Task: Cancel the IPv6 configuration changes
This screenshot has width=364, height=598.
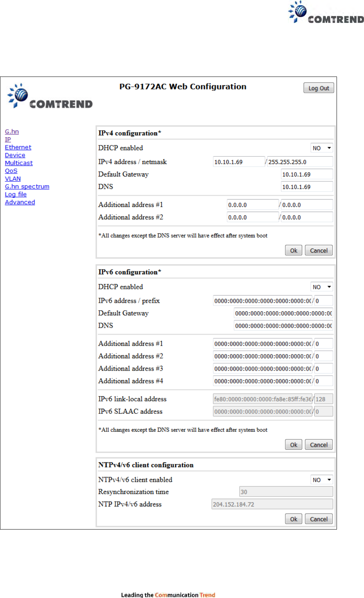Action: point(319,445)
